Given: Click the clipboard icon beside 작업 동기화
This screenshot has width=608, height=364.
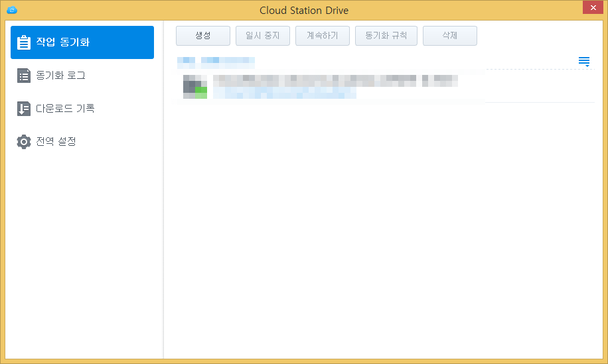Looking at the screenshot, I should pos(24,42).
